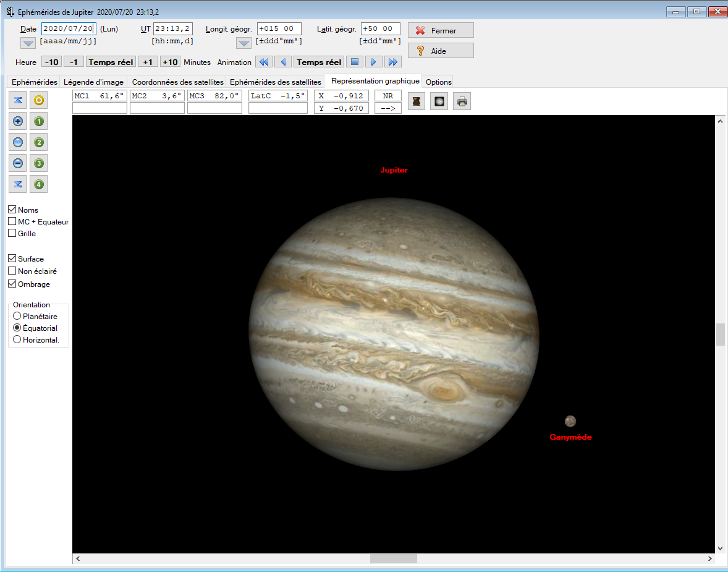728x572 pixels.
Task: Click the film strip animation export icon
Action: coord(417,101)
